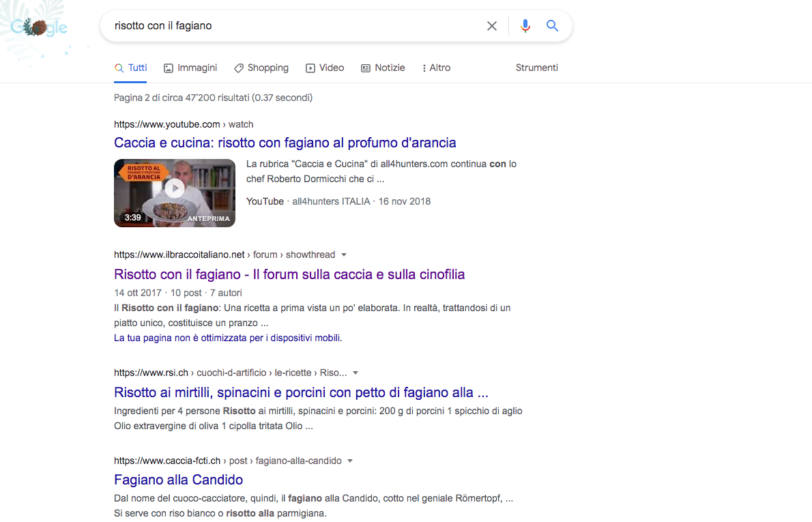812x522 pixels.
Task: Click the Notizie newspaper icon
Action: (366, 68)
